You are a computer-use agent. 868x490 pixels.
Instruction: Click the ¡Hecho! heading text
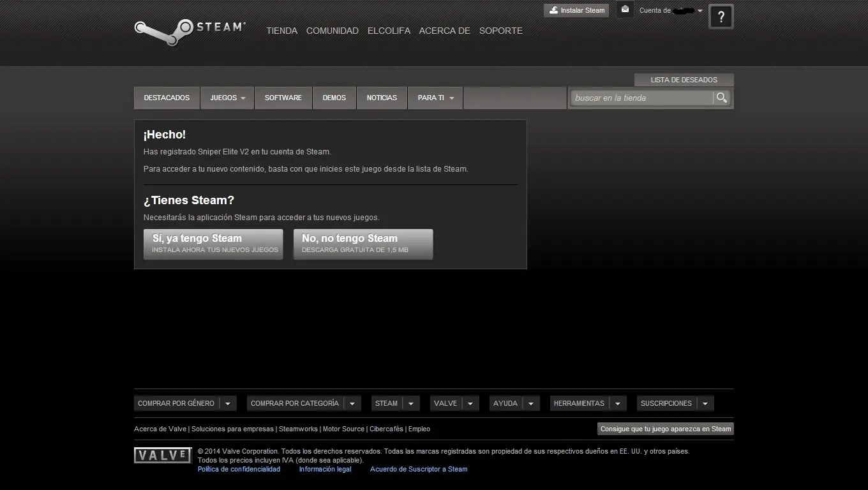click(165, 135)
